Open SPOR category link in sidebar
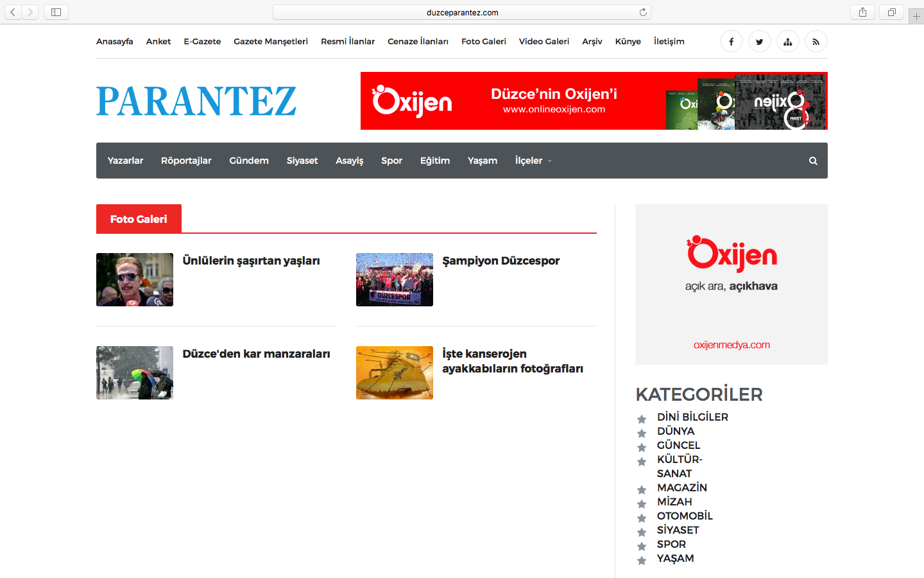This screenshot has height=578, width=924. 671,544
